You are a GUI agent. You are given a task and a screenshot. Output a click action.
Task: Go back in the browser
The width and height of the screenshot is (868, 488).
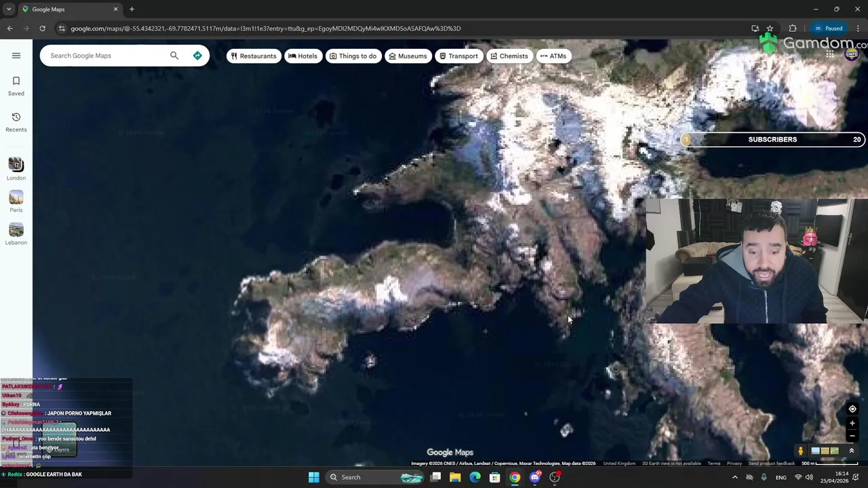tap(9, 28)
